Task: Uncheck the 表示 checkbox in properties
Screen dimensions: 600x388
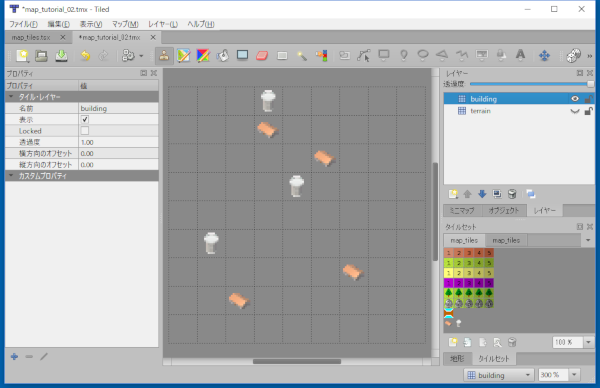Action: 85,120
